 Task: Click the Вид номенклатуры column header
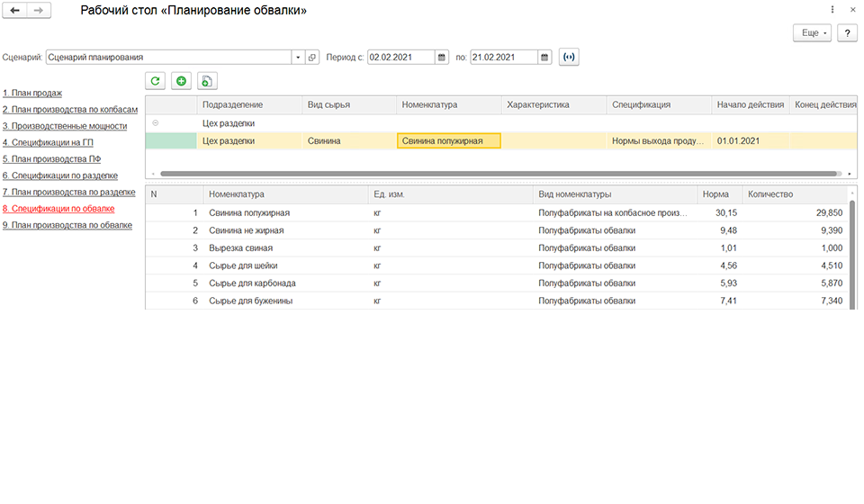pos(615,194)
